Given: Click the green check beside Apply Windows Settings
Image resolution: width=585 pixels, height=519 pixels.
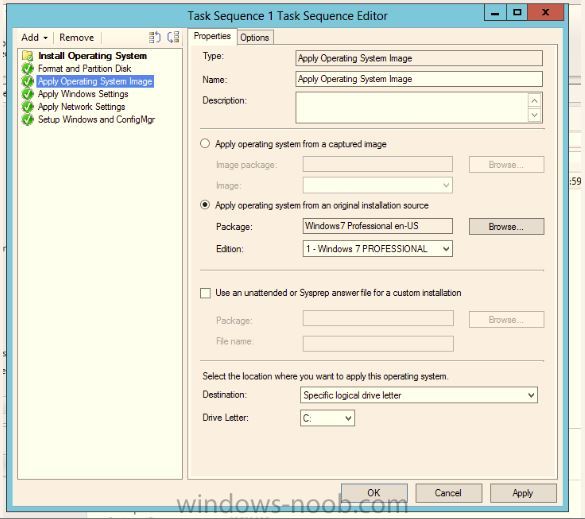Looking at the screenshot, I should click(x=28, y=94).
